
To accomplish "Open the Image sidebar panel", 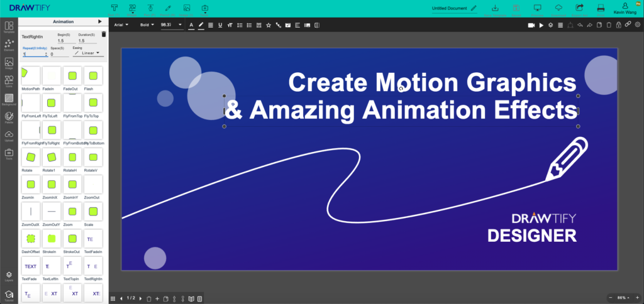I will (9, 63).
